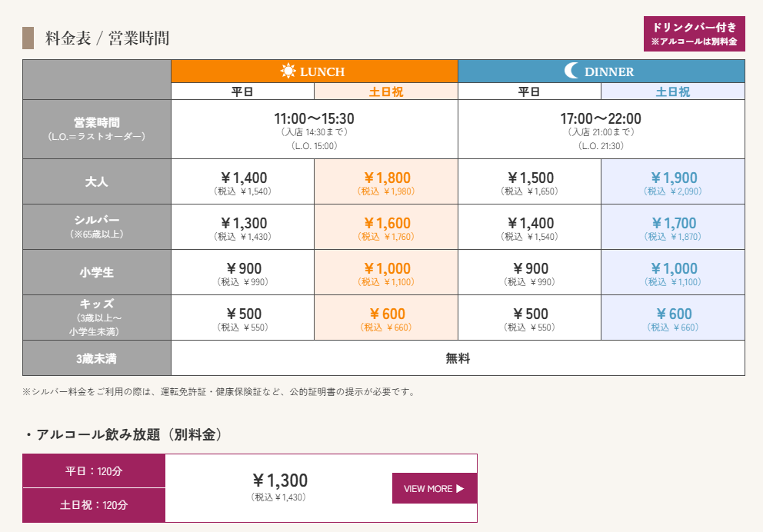Select the LUNCH header tab

click(x=315, y=71)
